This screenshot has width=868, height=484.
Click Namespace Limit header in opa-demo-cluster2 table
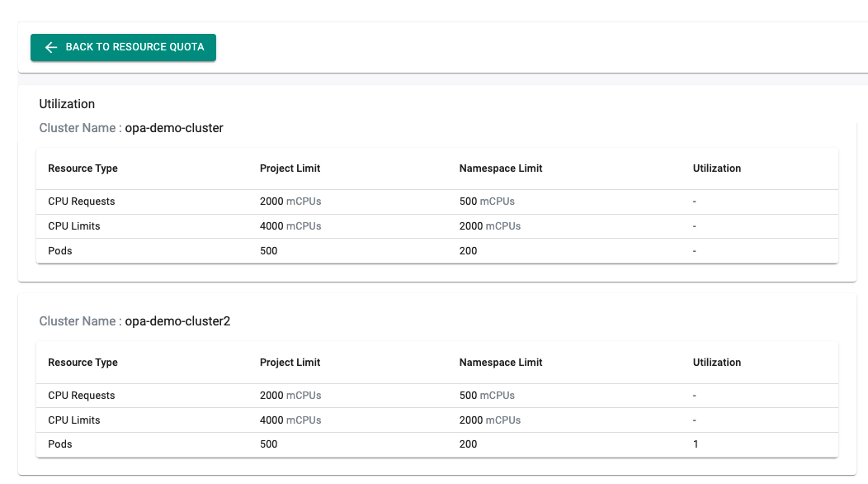(x=501, y=363)
